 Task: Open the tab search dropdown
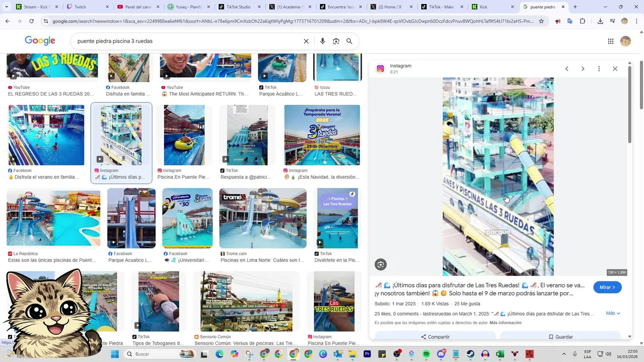[7, 7]
